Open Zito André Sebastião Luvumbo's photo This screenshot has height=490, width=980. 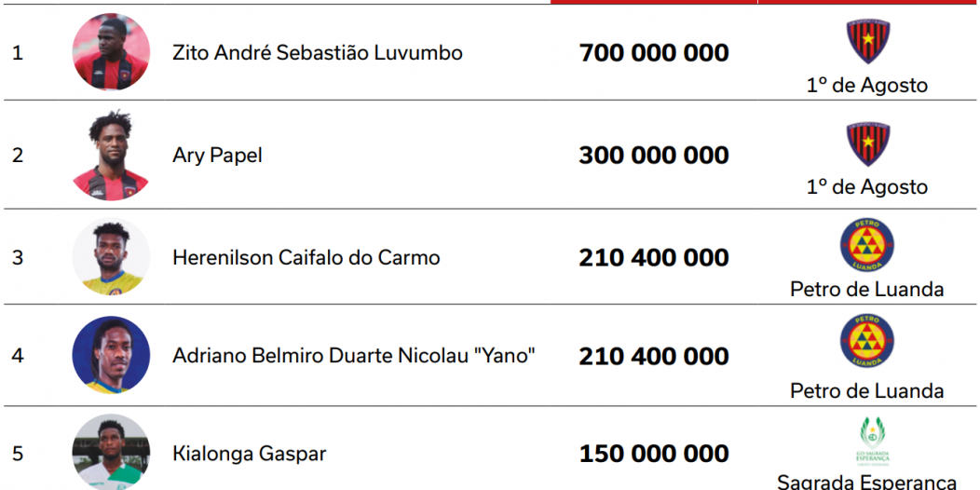pyautogui.click(x=111, y=52)
